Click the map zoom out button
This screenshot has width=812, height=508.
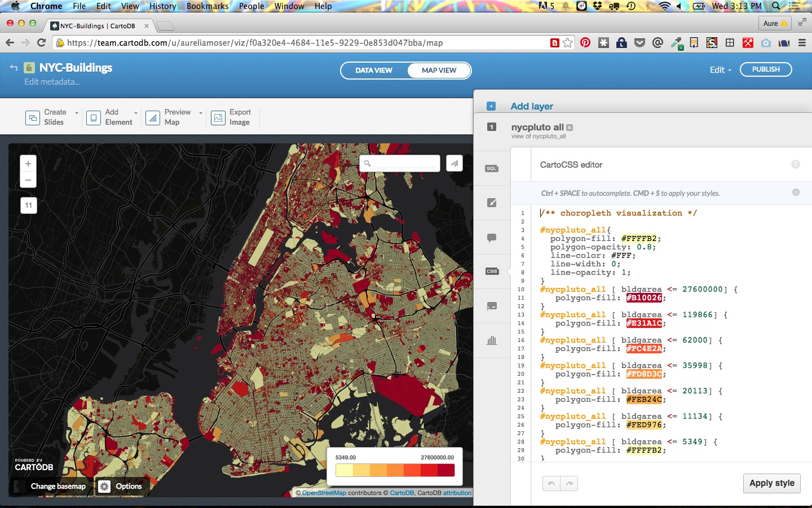point(28,180)
